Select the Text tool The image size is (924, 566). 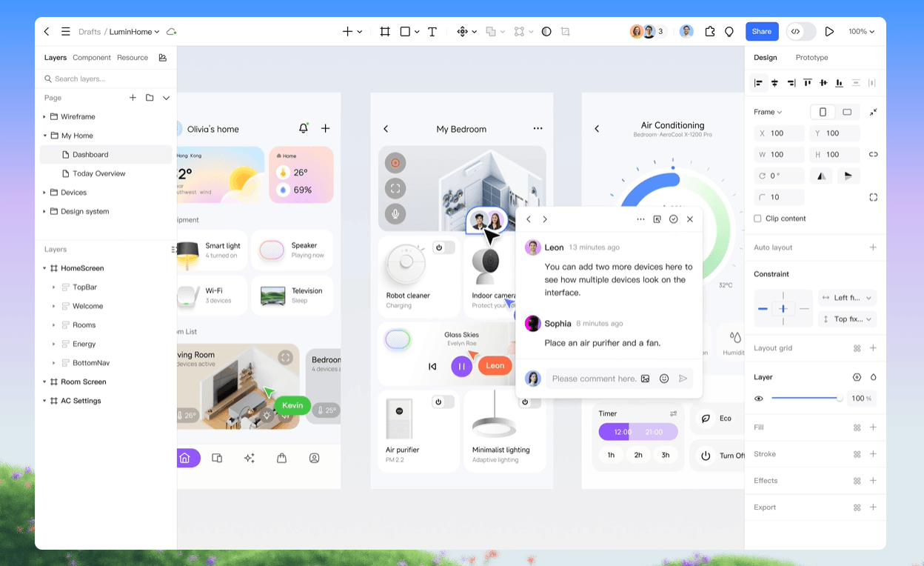[432, 32]
